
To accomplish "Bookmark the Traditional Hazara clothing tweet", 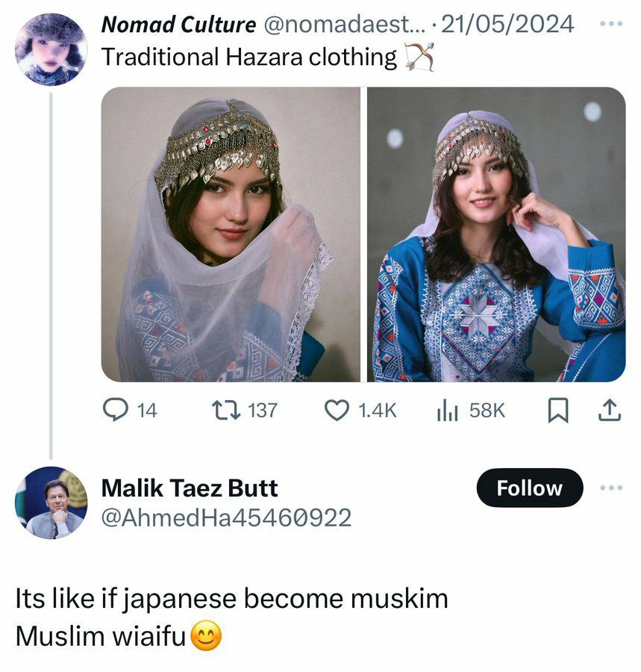I will [557, 410].
